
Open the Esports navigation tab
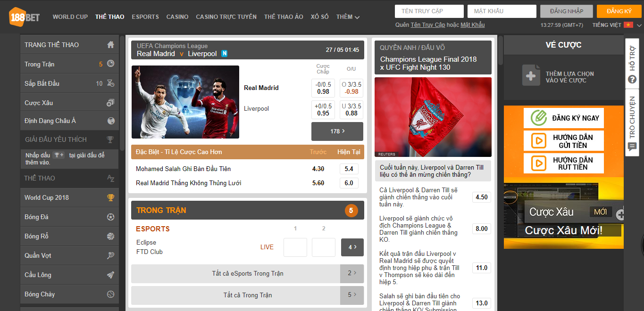145,17
